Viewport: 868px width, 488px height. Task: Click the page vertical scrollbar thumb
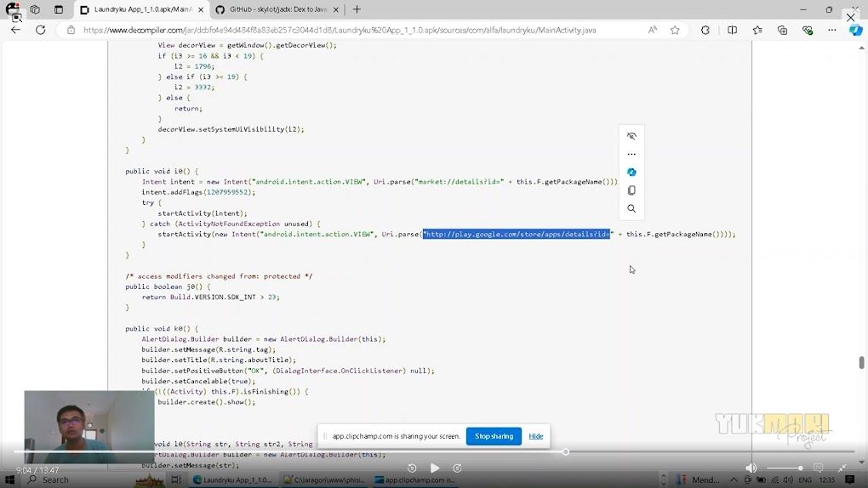coord(861,363)
